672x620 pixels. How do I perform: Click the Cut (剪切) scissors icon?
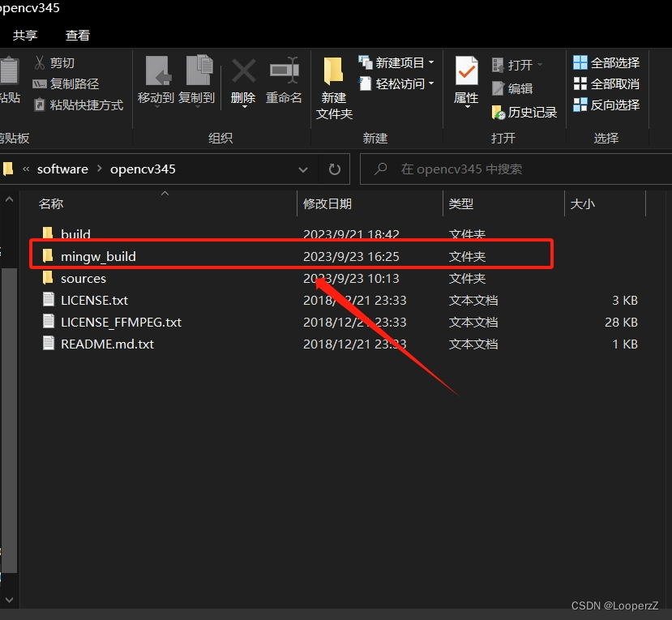point(40,63)
